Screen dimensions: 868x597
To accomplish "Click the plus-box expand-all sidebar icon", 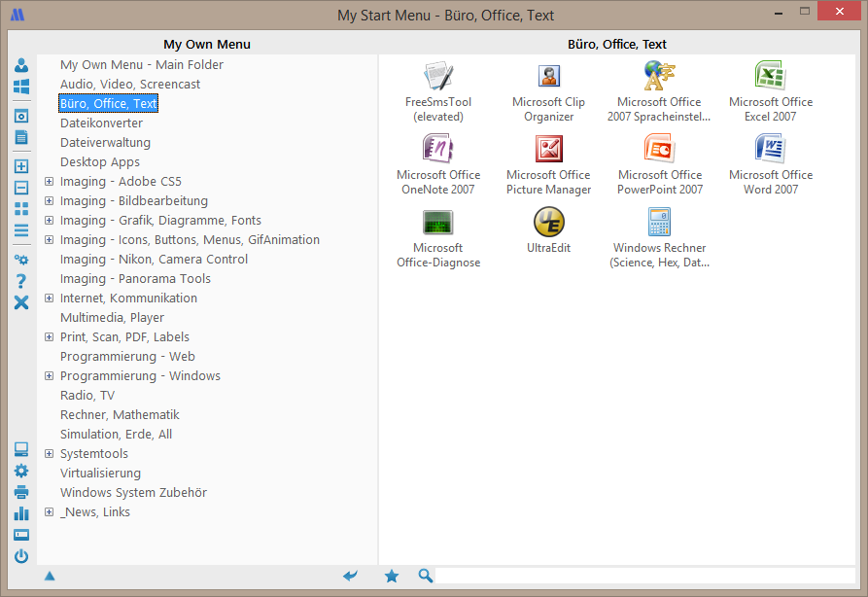I will coord(21,166).
